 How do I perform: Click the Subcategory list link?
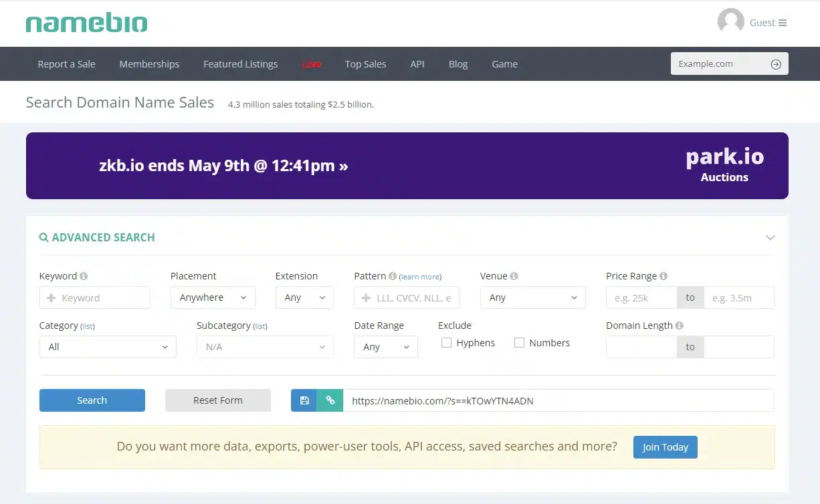point(260,326)
